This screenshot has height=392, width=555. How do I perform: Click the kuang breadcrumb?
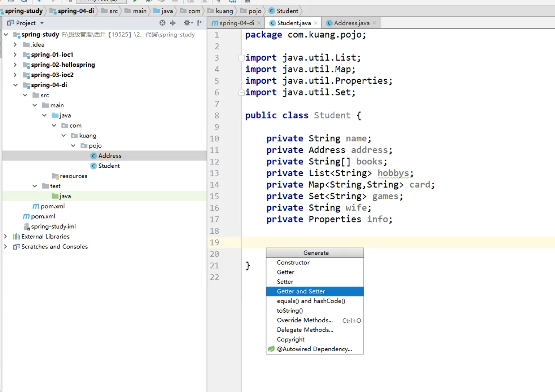point(220,11)
